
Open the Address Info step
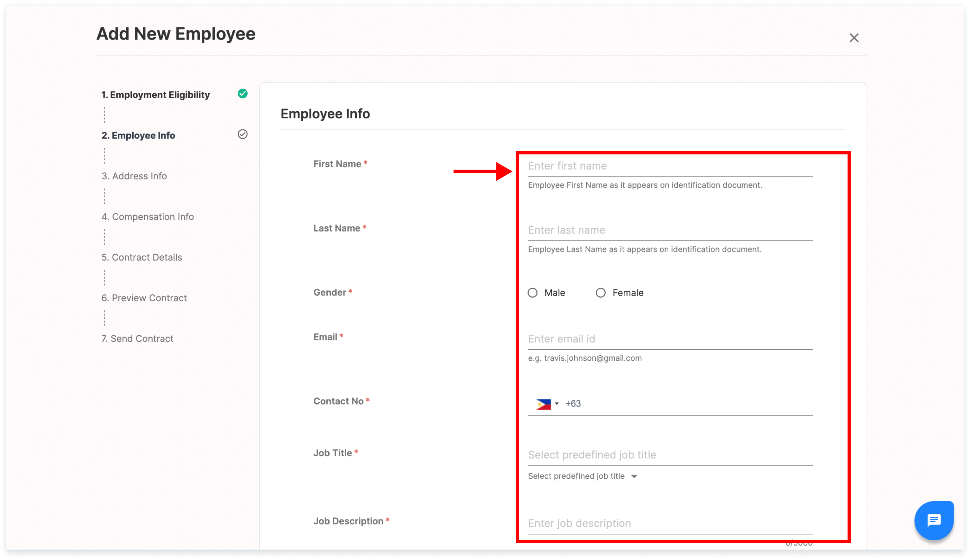[x=134, y=176]
